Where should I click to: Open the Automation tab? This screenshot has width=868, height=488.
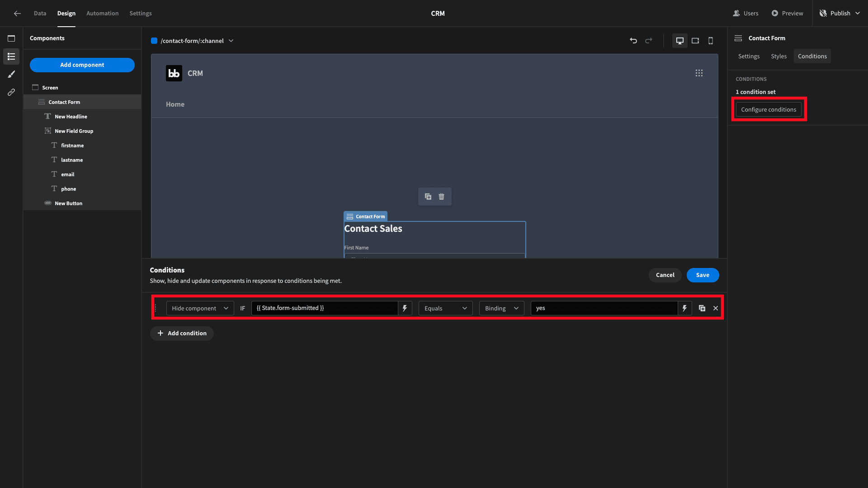pos(103,14)
